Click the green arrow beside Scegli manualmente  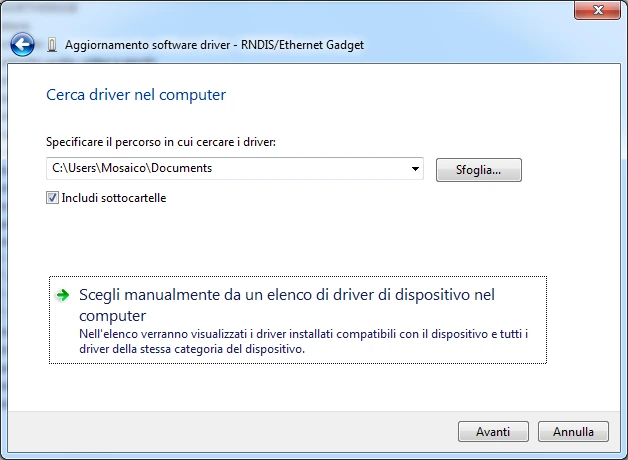click(x=62, y=295)
